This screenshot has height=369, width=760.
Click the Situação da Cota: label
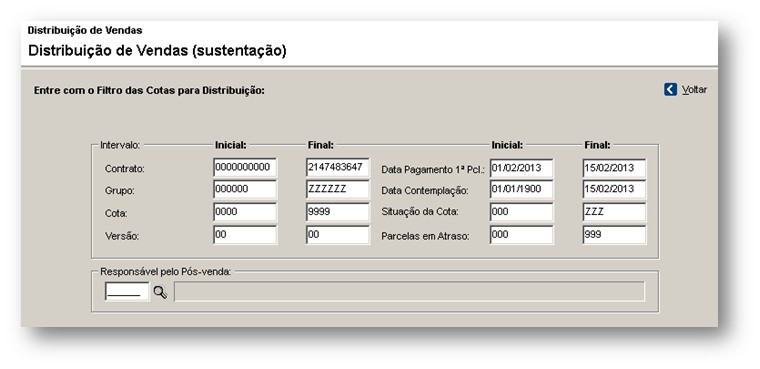tap(420, 213)
